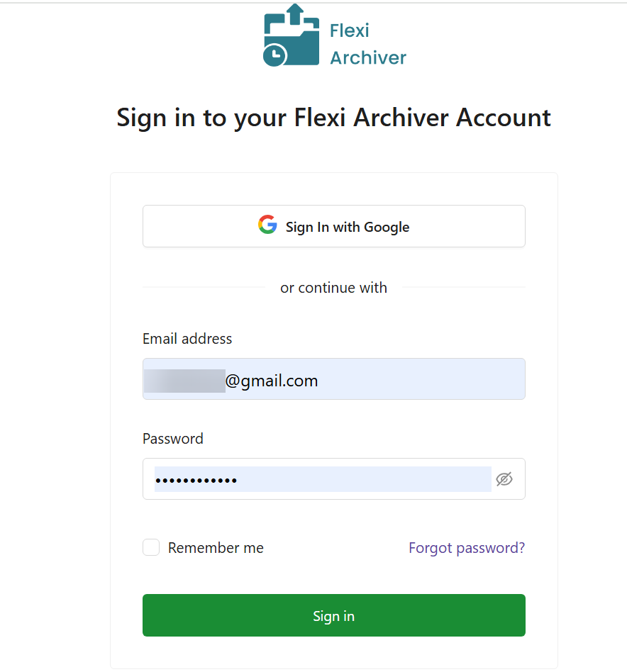The width and height of the screenshot is (627, 672).
Task: Click the blurred username part of email
Action: tap(184, 381)
